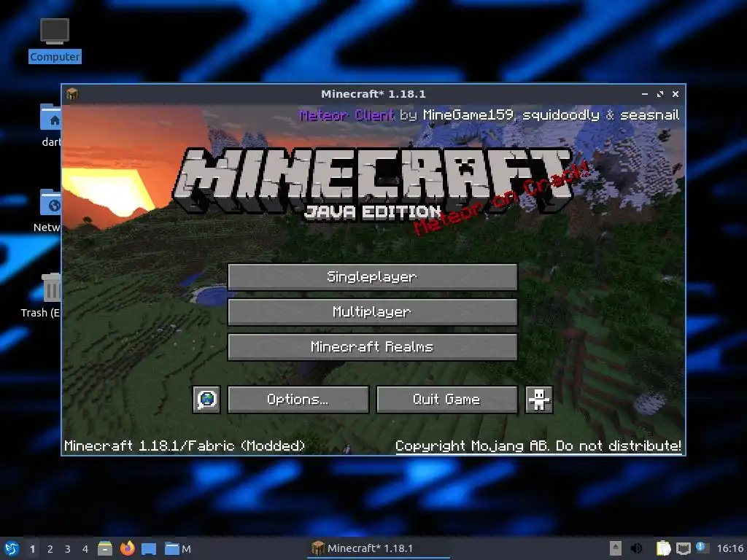Click the folder icon beside M in taskbar
The width and height of the screenshot is (747, 560).
coord(171,548)
